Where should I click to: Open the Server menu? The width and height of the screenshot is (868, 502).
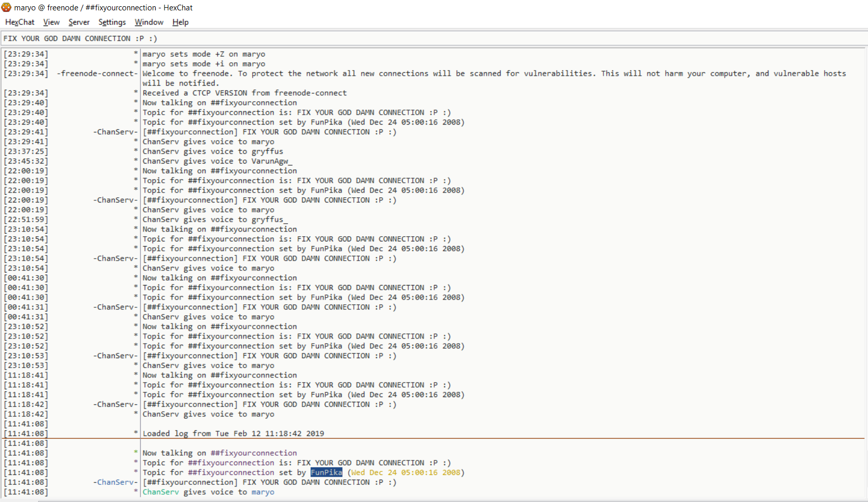79,22
